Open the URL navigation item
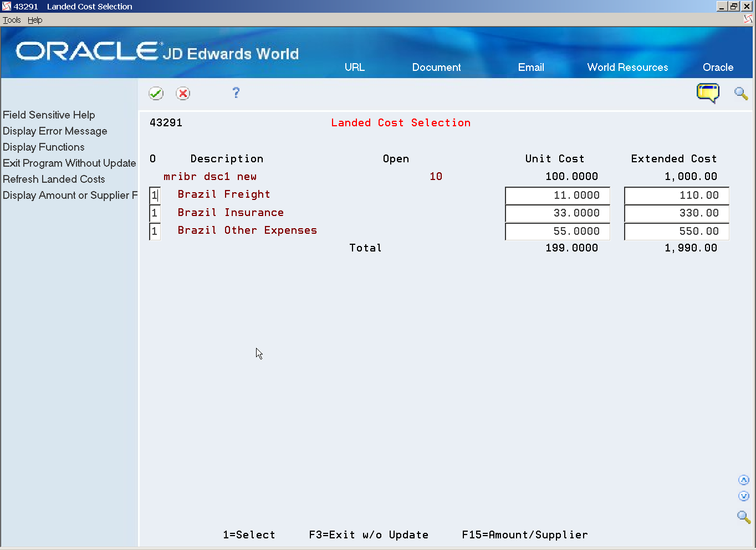The height and width of the screenshot is (550, 756). coord(355,67)
